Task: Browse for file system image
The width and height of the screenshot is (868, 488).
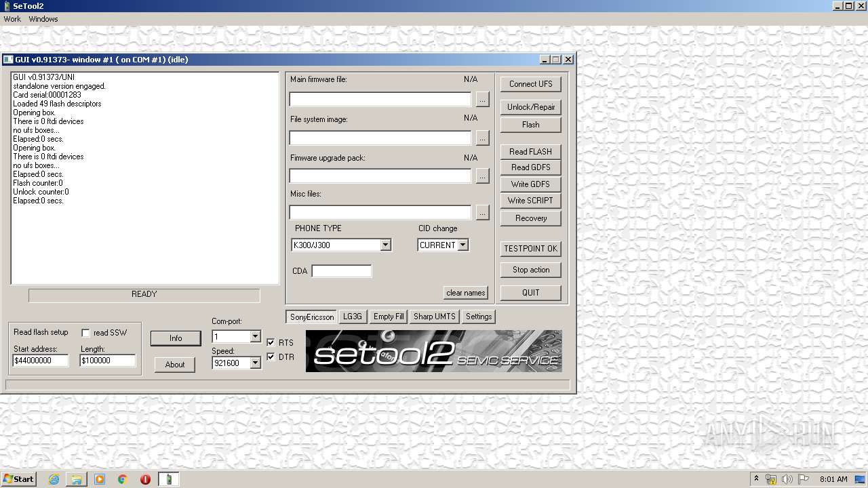Action: click(482, 138)
